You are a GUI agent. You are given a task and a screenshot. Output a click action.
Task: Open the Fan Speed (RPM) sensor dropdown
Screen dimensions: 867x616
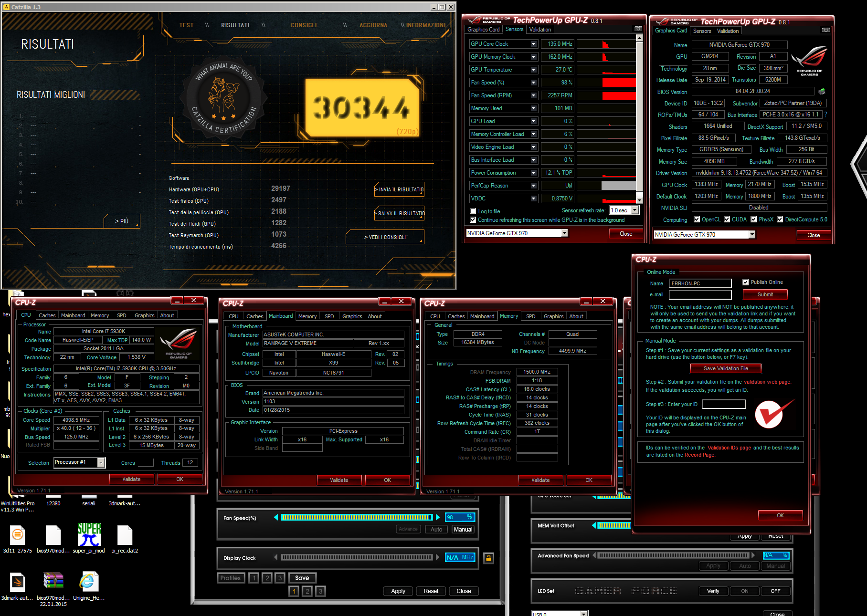click(x=534, y=95)
